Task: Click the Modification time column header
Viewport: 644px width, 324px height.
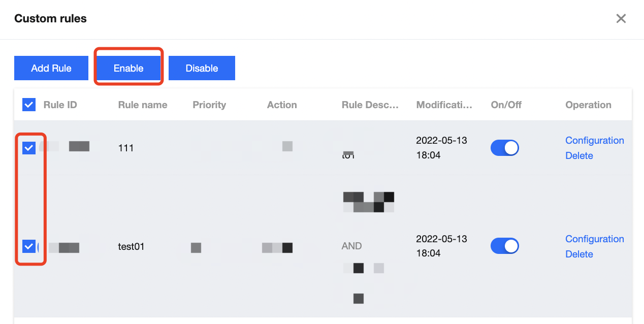Action: [444, 105]
